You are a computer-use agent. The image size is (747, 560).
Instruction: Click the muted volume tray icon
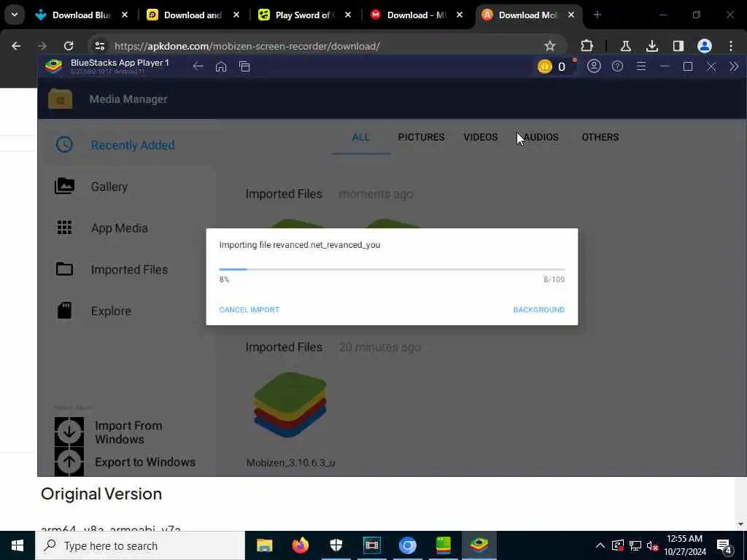coord(652,545)
